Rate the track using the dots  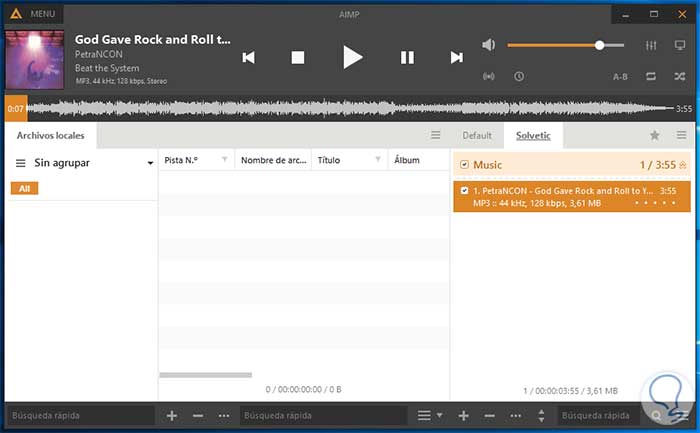pyautogui.click(x=655, y=203)
